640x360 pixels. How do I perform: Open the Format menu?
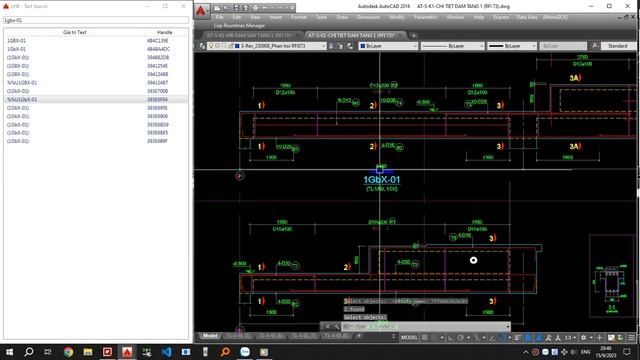(298, 17)
